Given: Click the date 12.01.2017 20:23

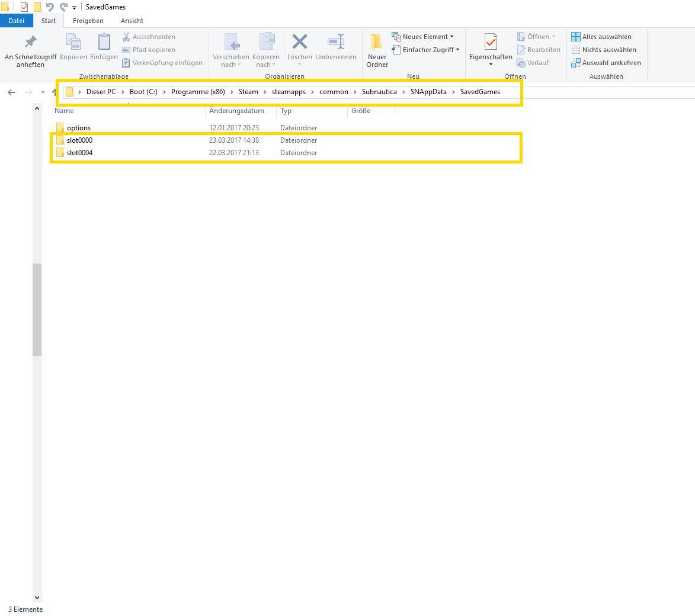Looking at the screenshot, I should click(234, 127).
